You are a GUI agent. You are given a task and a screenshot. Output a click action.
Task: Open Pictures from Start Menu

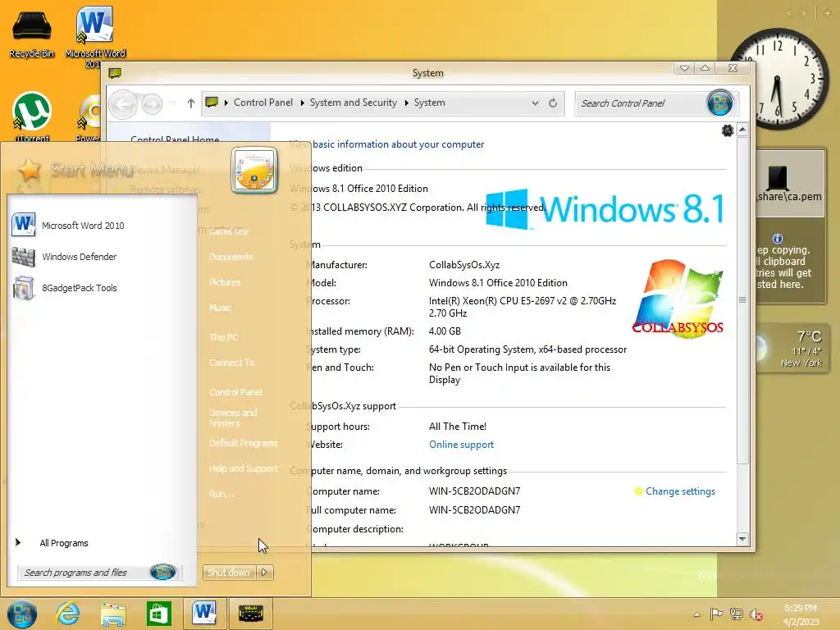225,282
